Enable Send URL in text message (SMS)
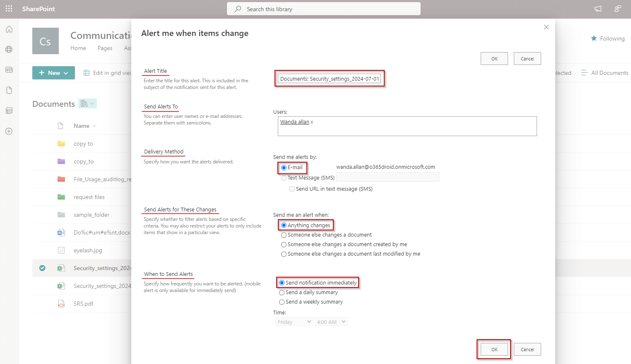The height and width of the screenshot is (364, 631). click(x=292, y=189)
